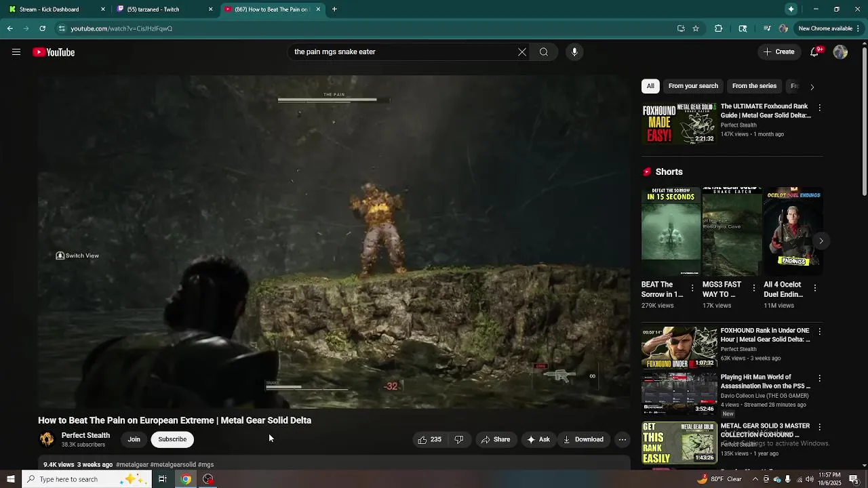Select the From your search chip

click(693, 86)
